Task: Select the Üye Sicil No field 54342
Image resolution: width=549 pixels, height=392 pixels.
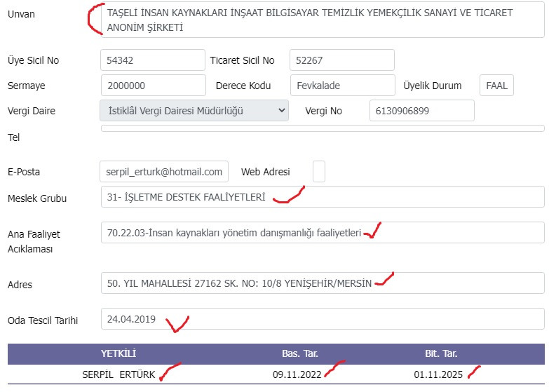Action: tap(153, 60)
